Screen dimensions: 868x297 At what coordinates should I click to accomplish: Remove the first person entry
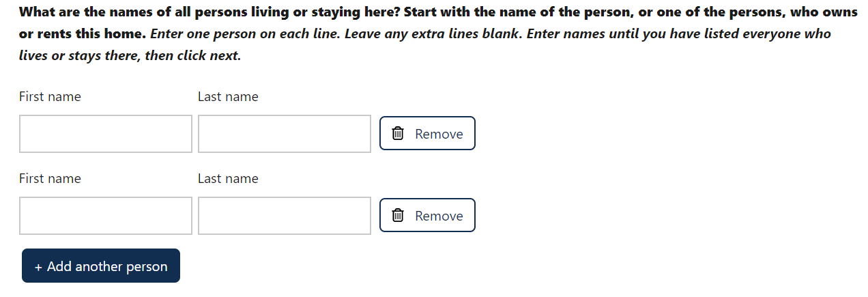(427, 134)
